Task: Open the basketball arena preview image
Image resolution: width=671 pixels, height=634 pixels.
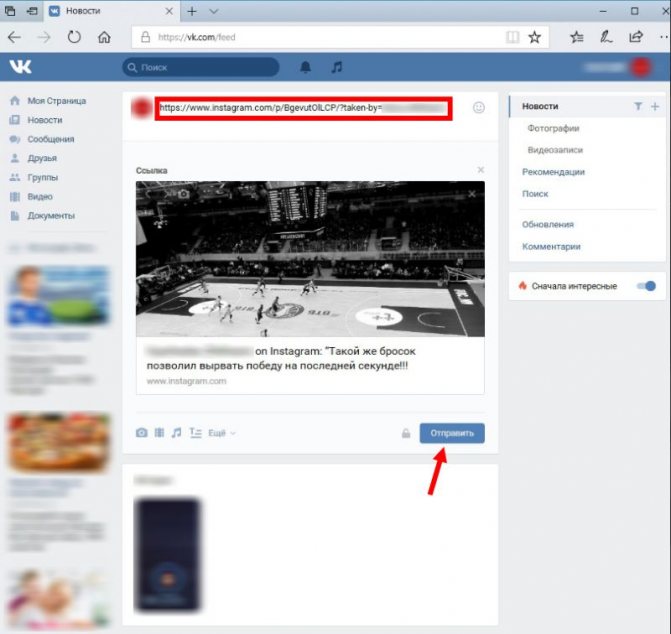Action: [x=310, y=259]
